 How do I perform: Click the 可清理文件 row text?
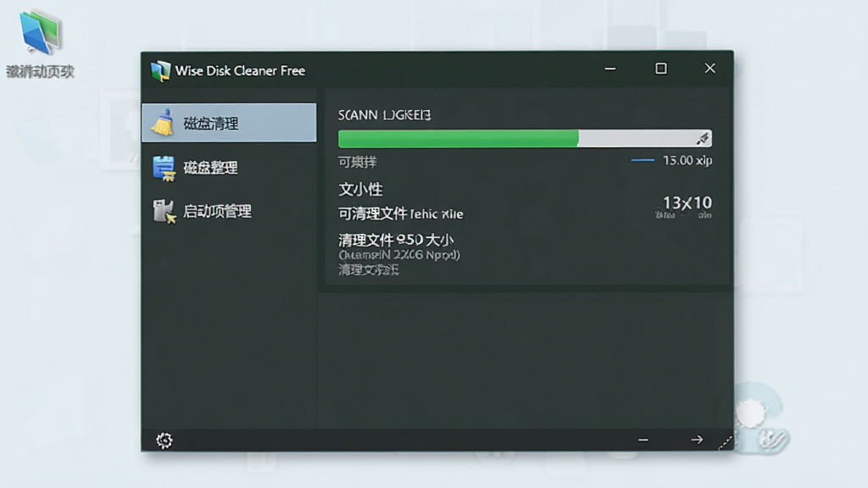[x=401, y=213]
